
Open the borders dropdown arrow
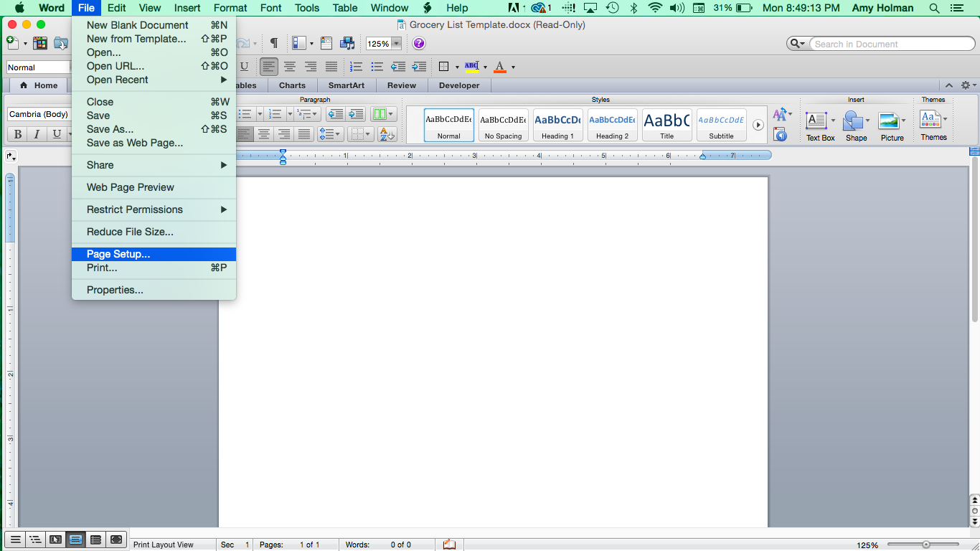click(457, 67)
